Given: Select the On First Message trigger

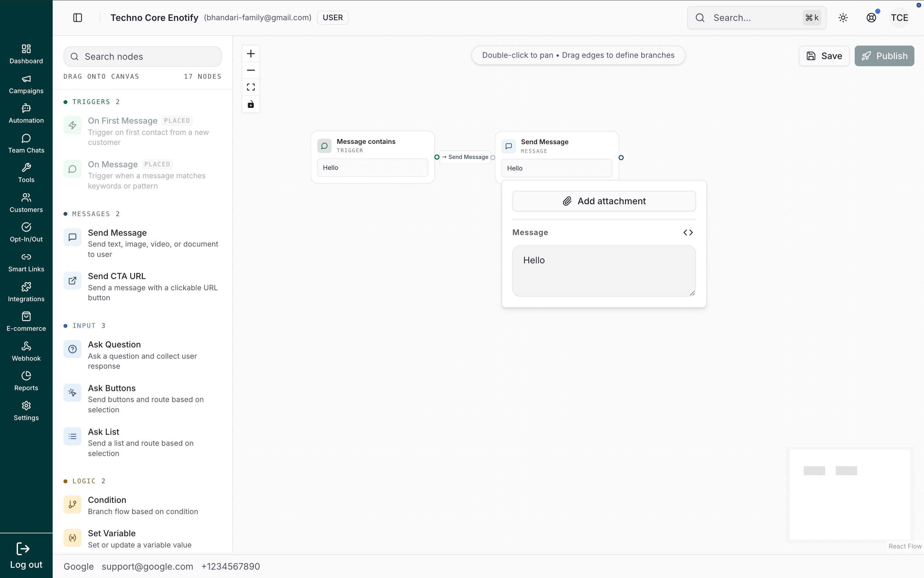Looking at the screenshot, I should point(142,131).
